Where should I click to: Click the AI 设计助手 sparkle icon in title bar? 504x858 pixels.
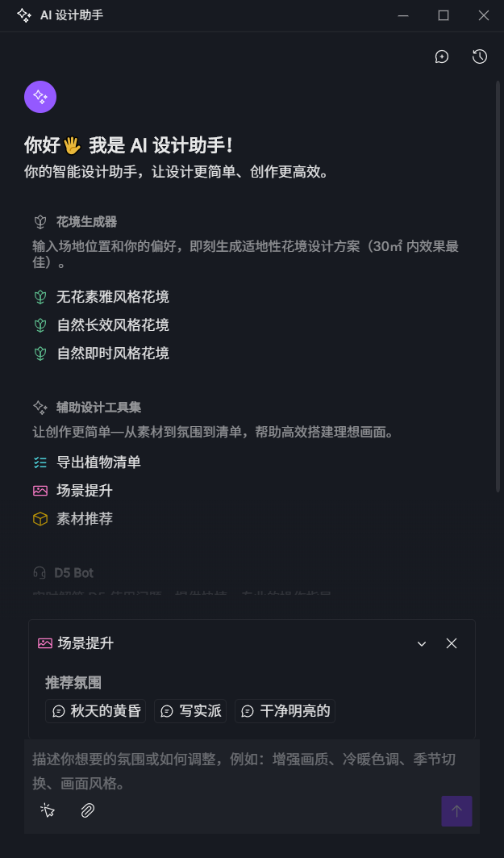coord(24,15)
